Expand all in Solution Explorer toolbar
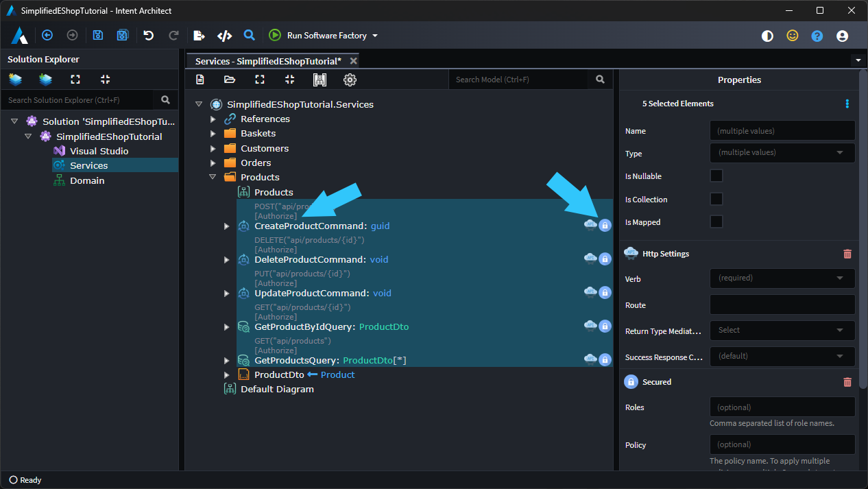This screenshot has height=489, width=868. (x=75, y=80)
